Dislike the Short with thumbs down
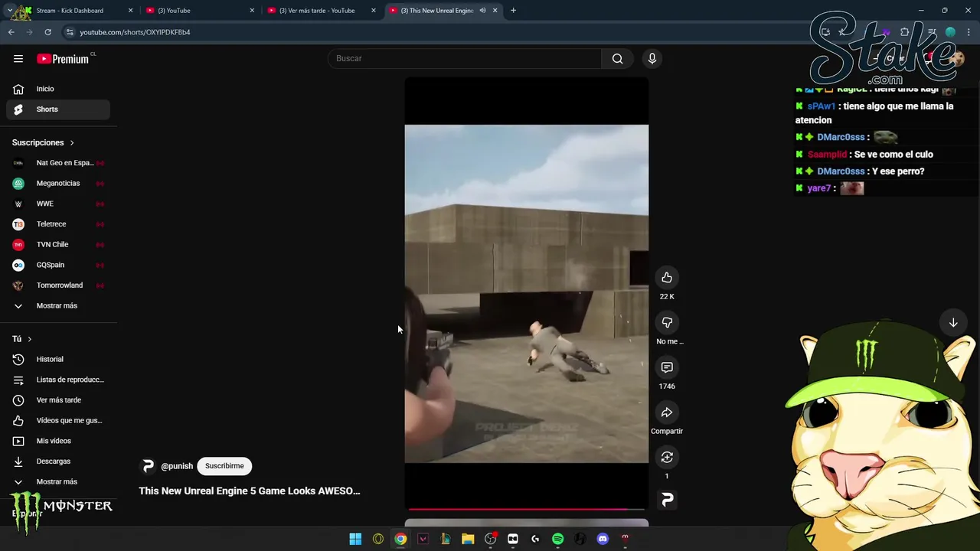 point(667,323)
